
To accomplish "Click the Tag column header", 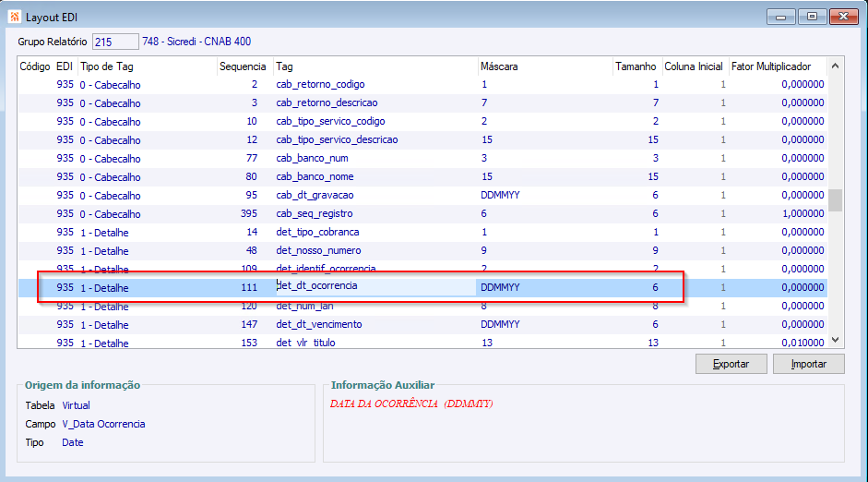I will (375, 66).
